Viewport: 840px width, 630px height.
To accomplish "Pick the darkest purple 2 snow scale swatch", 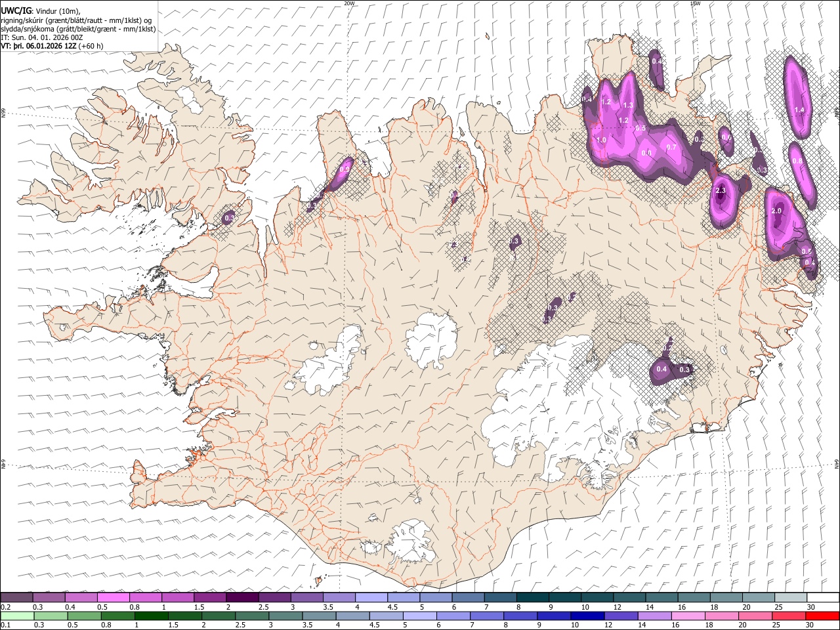I will pyautogui.click(x=242, y=597).
